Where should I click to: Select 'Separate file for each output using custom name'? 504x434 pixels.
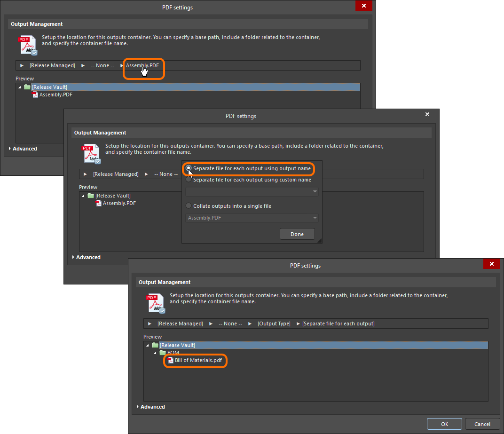pos(189,180)
